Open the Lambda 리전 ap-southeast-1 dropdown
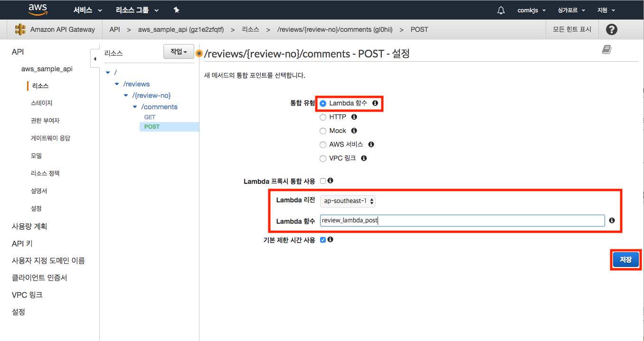Image resolution: width=644 pixels, height=341 pixels. (x=348, y=201)
